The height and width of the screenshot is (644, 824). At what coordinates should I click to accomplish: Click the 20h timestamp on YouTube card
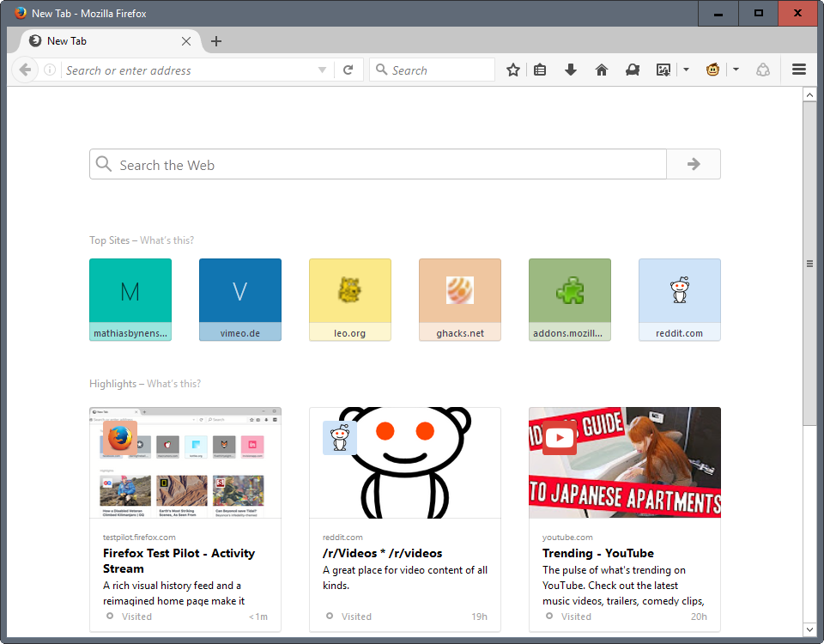click(x=699, y=617)
